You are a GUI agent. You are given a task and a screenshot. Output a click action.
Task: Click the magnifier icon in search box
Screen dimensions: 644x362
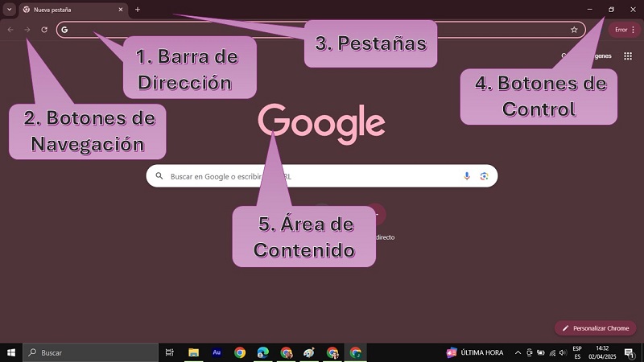[x=159, y=176]
